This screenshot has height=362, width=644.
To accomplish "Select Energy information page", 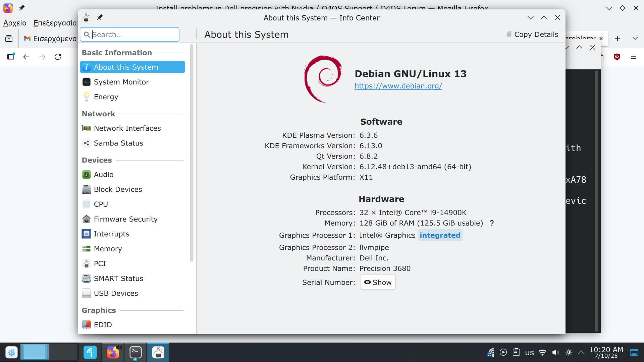I will [x=106, y=97].
